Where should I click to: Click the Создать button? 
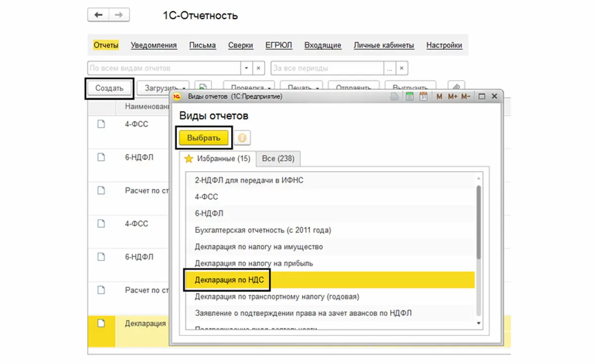pos(109,88)
